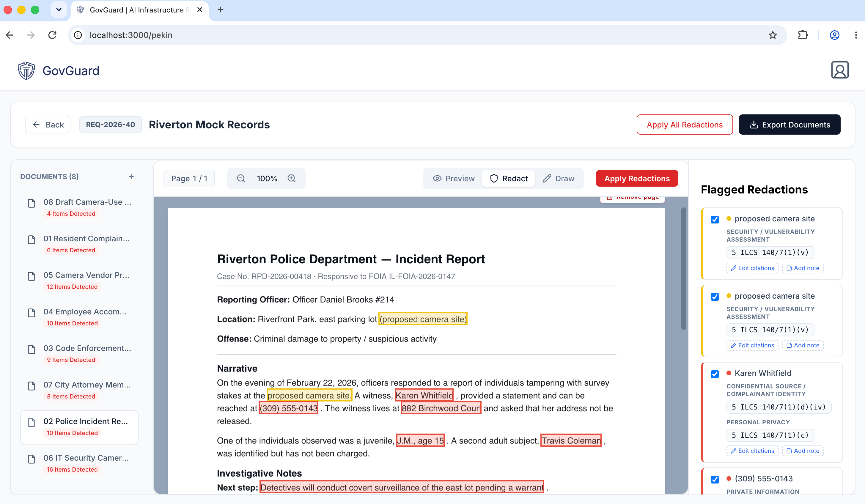Open 01 Resident Complaint document
Image resolution: width=865 pixels, height=504 pixels.
[79, 244]
